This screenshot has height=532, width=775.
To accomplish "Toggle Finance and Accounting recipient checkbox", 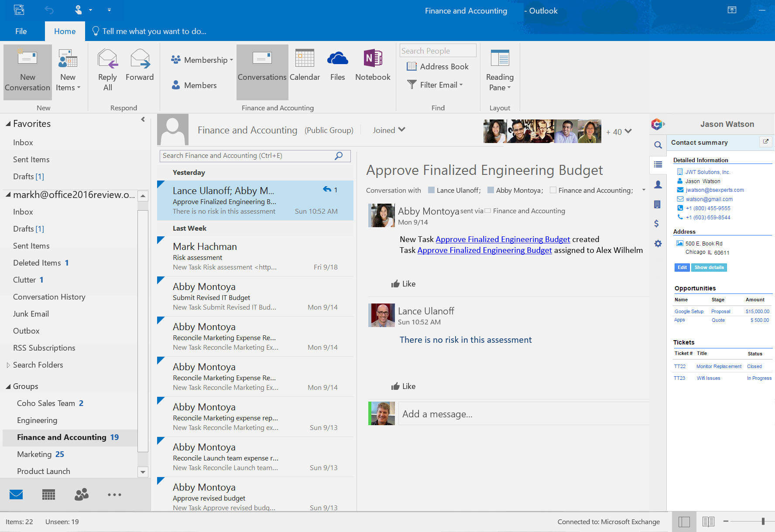I will [x=553, y=190].
